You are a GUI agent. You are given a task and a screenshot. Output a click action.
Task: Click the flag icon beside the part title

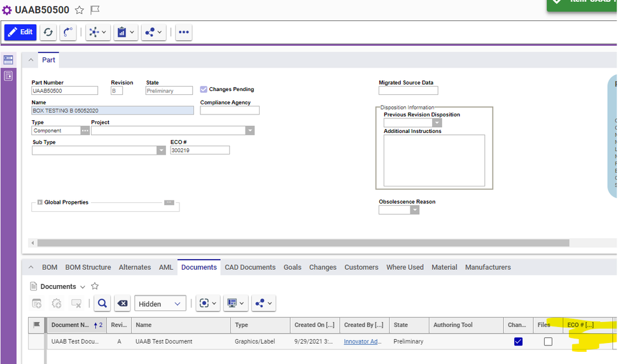coord(95,10)
